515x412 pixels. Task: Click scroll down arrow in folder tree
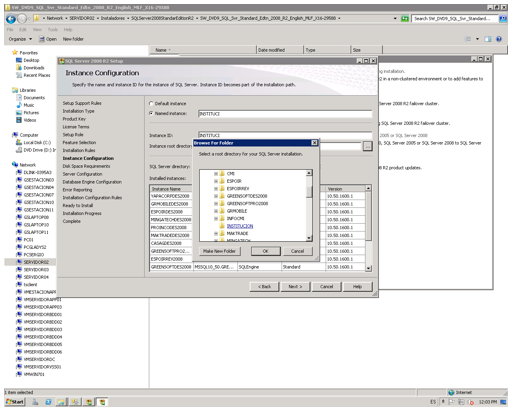coord(309,238)
